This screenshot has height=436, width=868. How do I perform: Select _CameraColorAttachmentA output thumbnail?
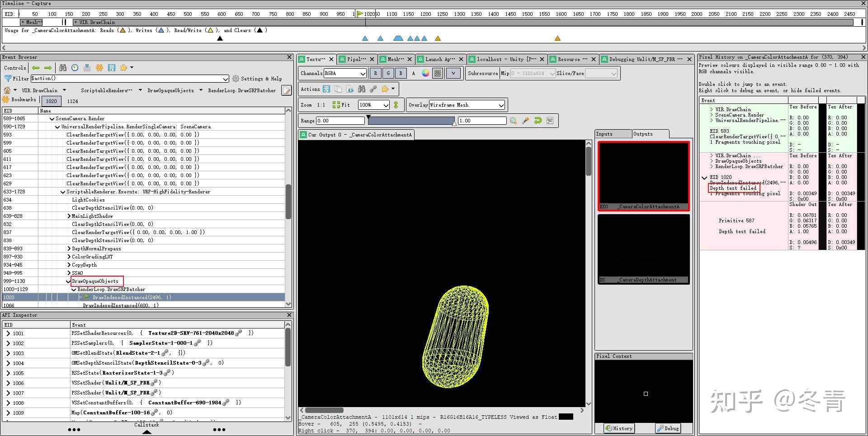point(644,176)
